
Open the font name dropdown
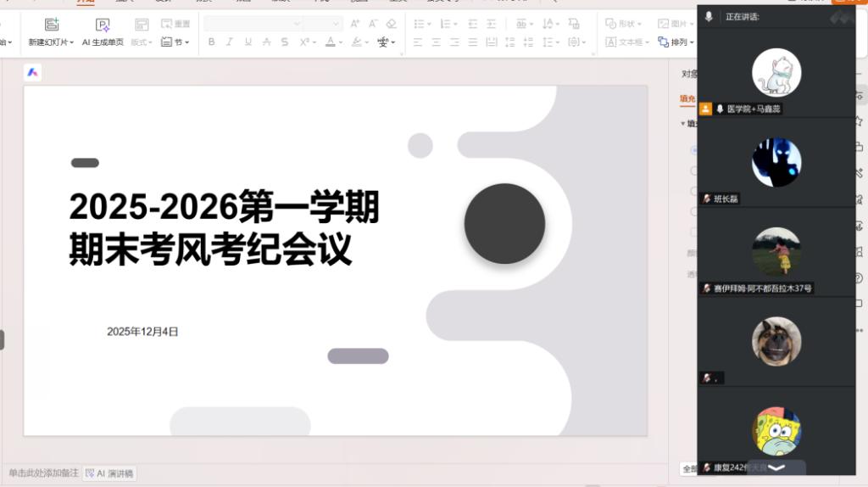coord(253,24)
